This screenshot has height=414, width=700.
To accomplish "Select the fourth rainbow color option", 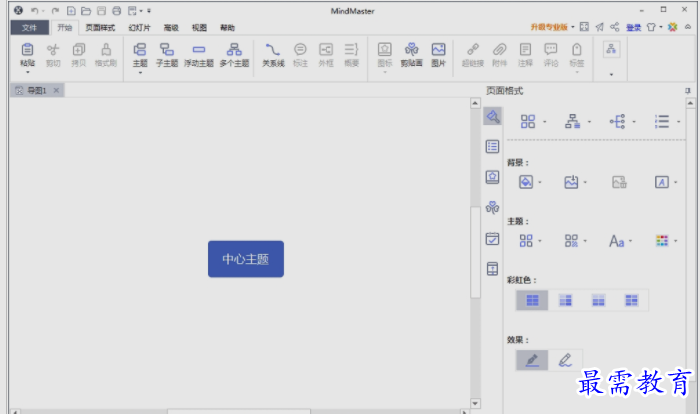I will click(x=631, y=300).
